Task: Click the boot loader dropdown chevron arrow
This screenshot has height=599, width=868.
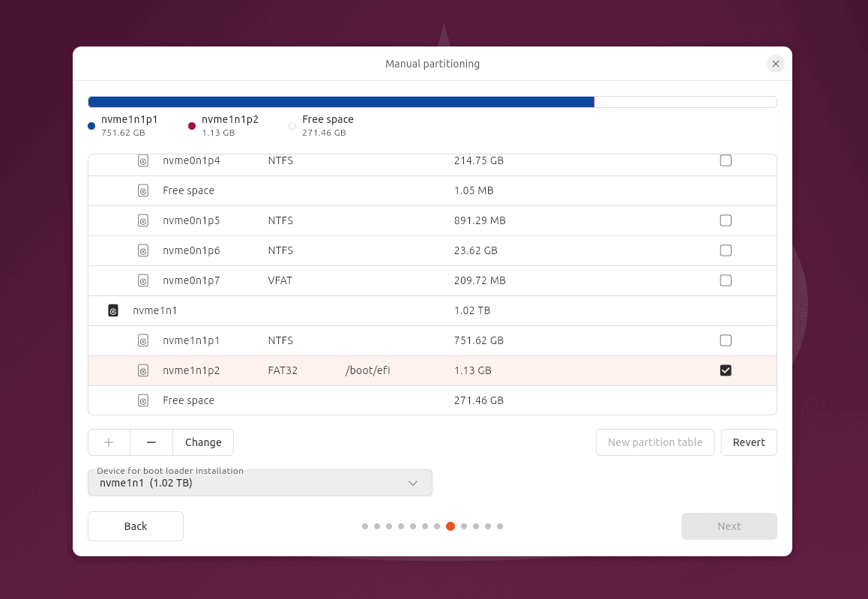Action: pyautogui.click(x=413, y=484)
